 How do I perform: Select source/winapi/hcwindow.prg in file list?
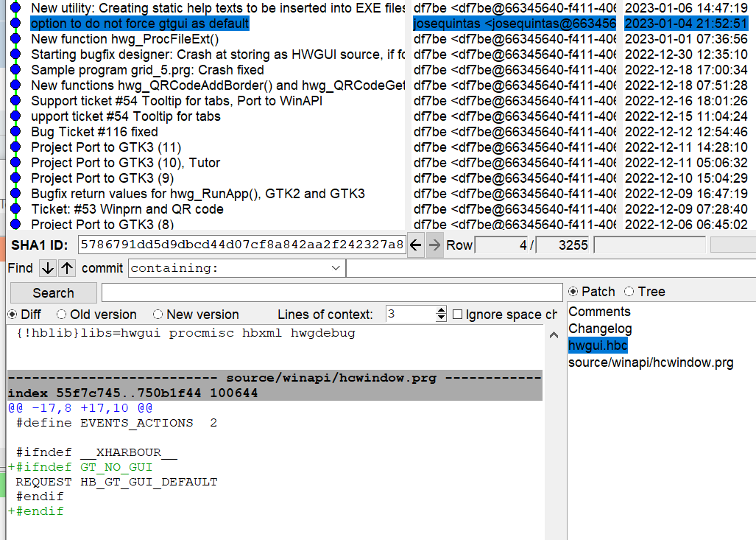[x=651, y=362]
